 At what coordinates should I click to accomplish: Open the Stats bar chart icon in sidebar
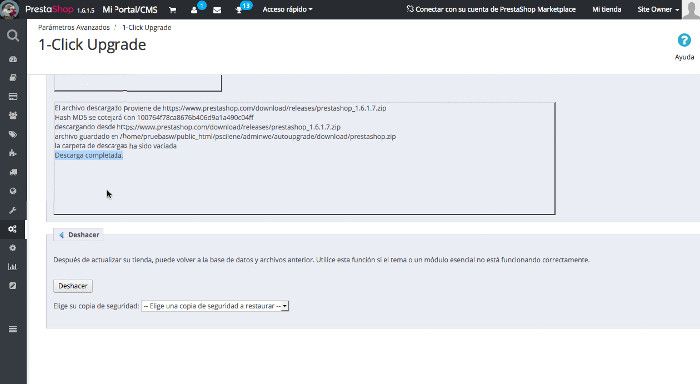(x=12, y=267)
